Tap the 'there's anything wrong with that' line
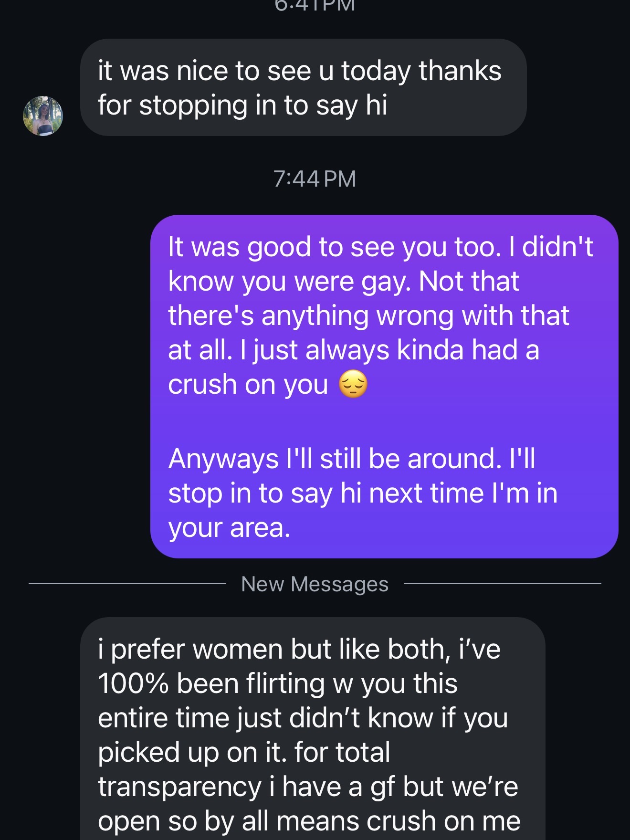The width and height of the screenshot is (630, 840). 368,316
